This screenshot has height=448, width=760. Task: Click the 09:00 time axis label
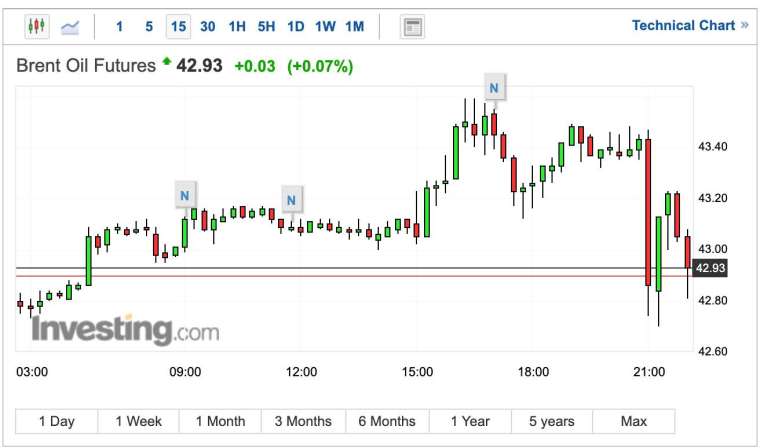185,372
